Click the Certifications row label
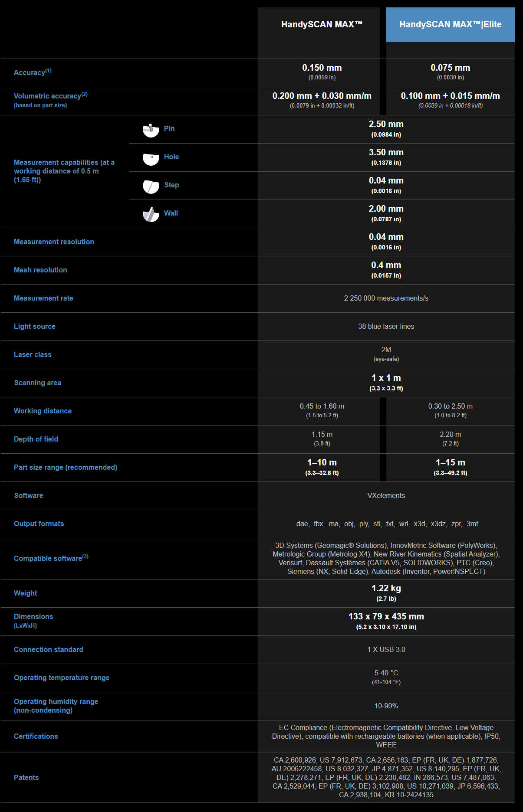523x812 pixels. (x=36, y=737)
